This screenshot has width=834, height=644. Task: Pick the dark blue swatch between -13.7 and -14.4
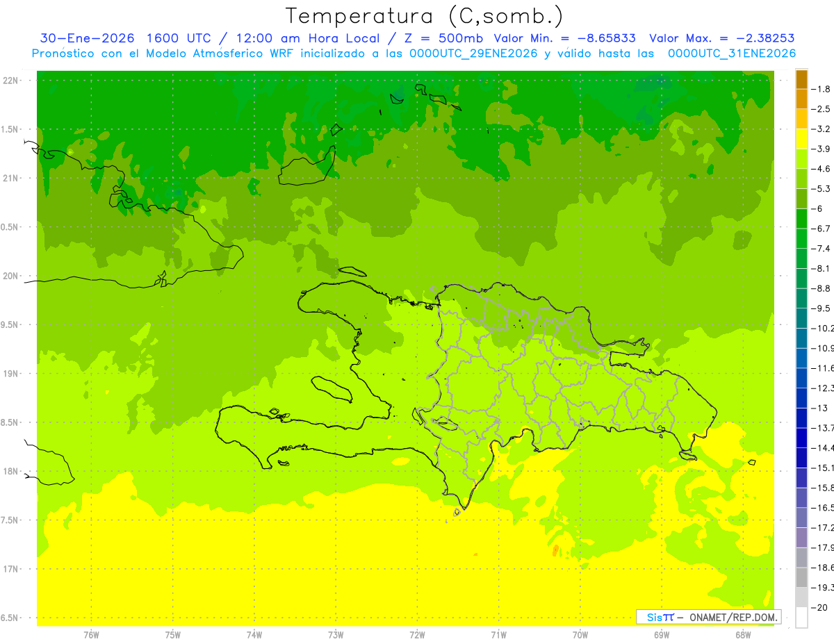pos(801,438)
